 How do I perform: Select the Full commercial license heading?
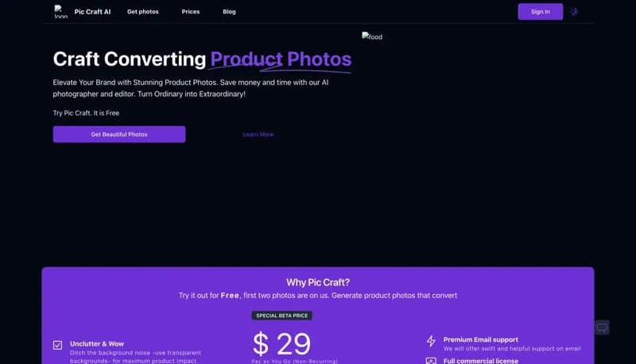[x=481, y=361]
